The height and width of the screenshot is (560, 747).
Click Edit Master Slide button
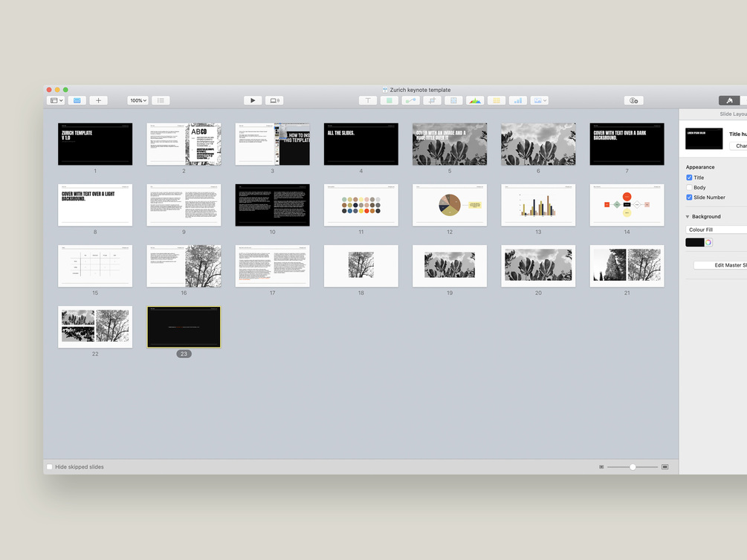[720, 265]
